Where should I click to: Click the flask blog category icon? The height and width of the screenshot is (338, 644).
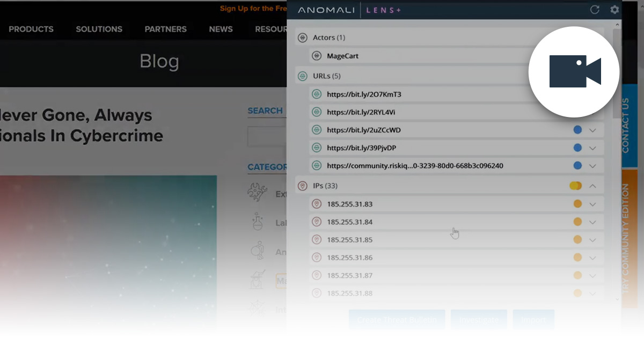[258, 221]
